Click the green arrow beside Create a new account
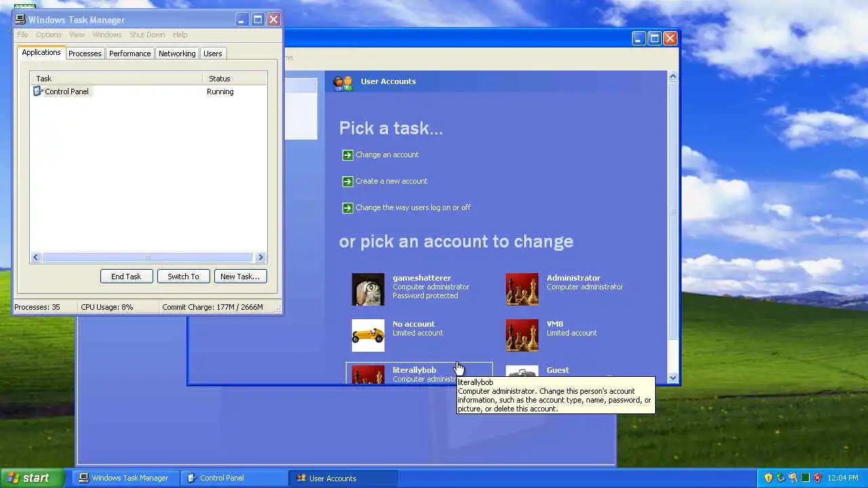The image size is (868, 488). pyautogui.click(x=347, y=182)
